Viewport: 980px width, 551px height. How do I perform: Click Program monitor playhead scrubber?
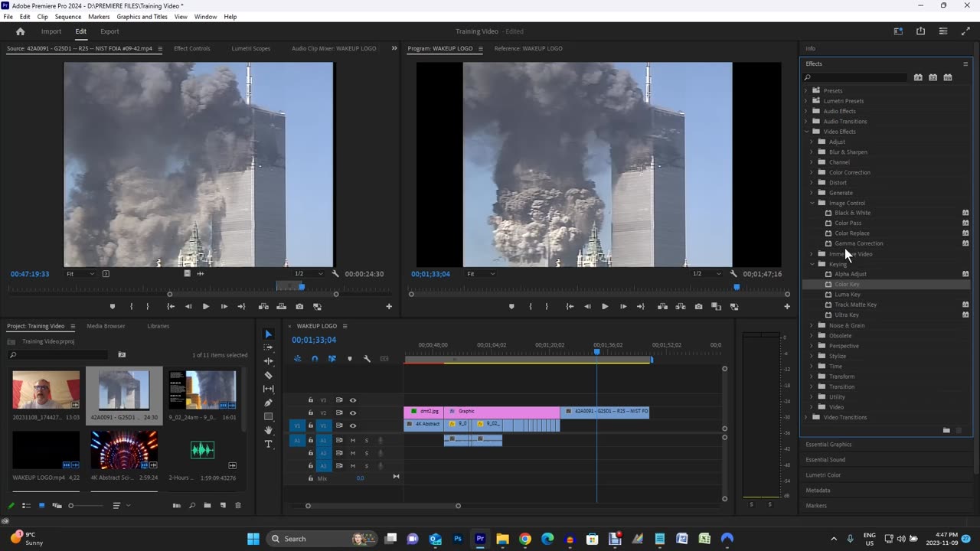point(737,287)
